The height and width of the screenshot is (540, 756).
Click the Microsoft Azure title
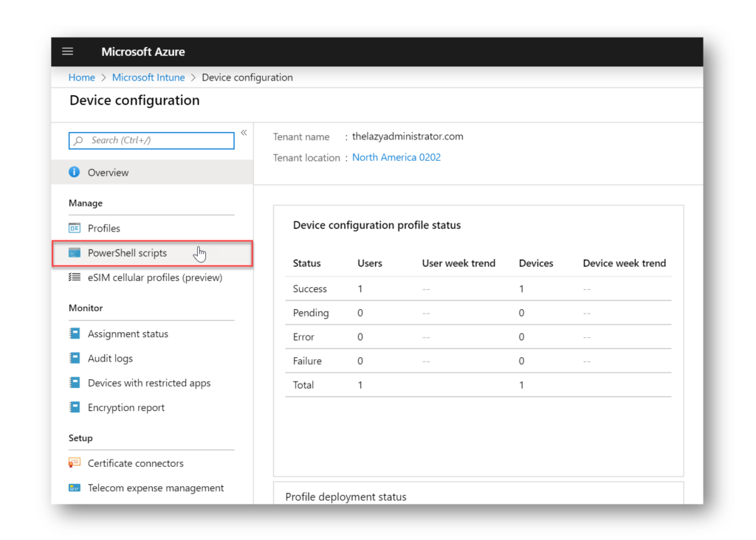coord(143,52)
